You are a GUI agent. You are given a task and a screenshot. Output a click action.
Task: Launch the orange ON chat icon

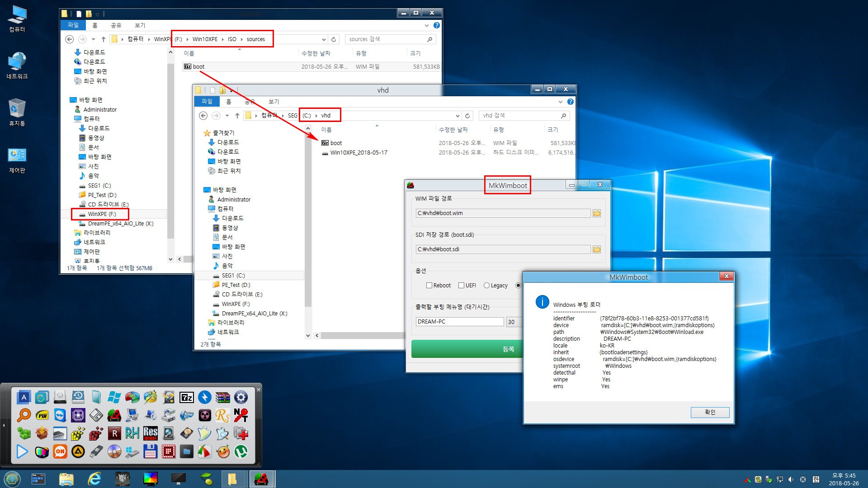click(60, 451)
